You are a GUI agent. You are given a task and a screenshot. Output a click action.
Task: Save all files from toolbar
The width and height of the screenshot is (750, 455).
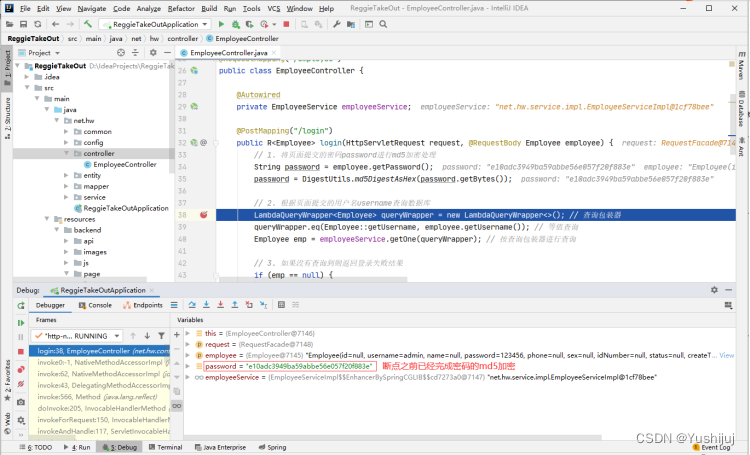tap(23, 24)
